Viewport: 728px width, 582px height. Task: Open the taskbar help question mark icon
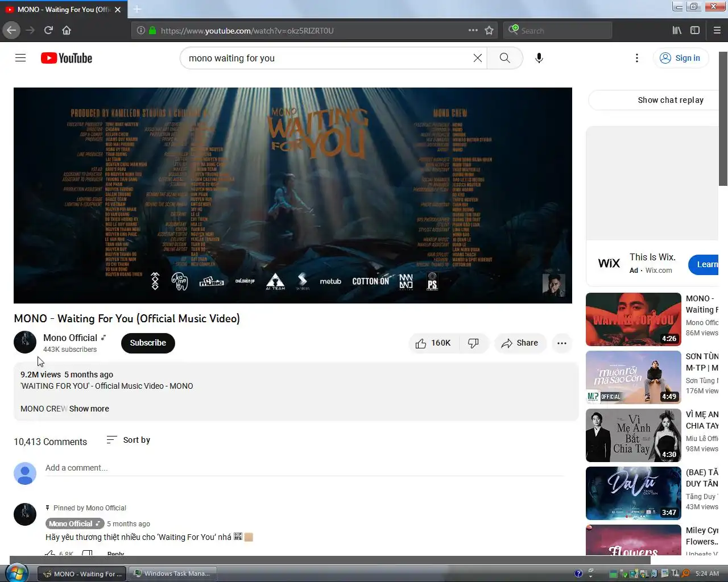click(x=578, y=573)
